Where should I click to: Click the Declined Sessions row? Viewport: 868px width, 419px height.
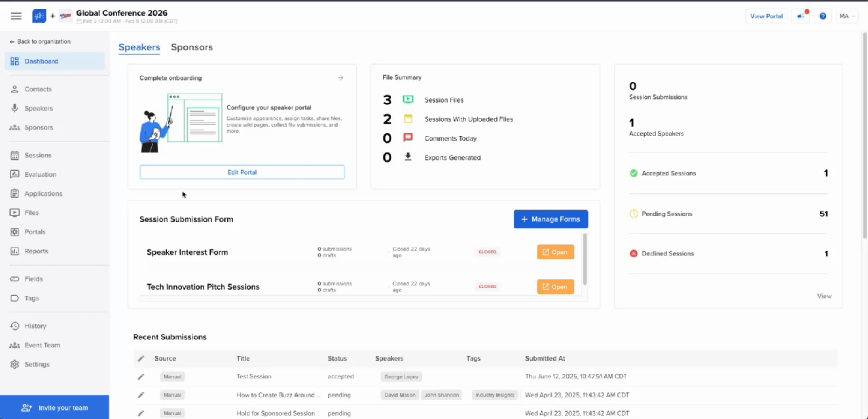pyautogui.click(x=729, y=253)
